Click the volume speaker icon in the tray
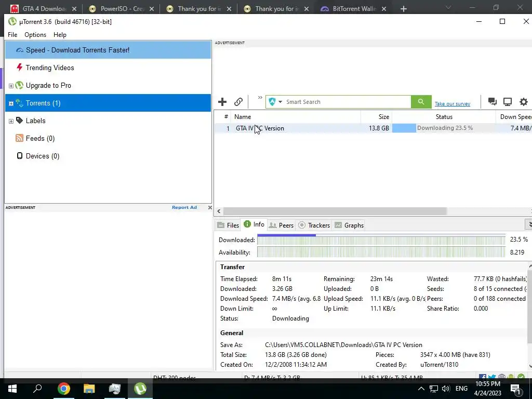 pos(445,389)
